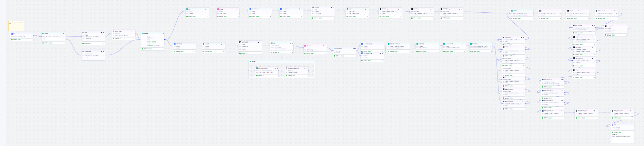This screenshot has height=146, width=644.
Task: Open the create_draft node more-options menu
Action: 626,26
